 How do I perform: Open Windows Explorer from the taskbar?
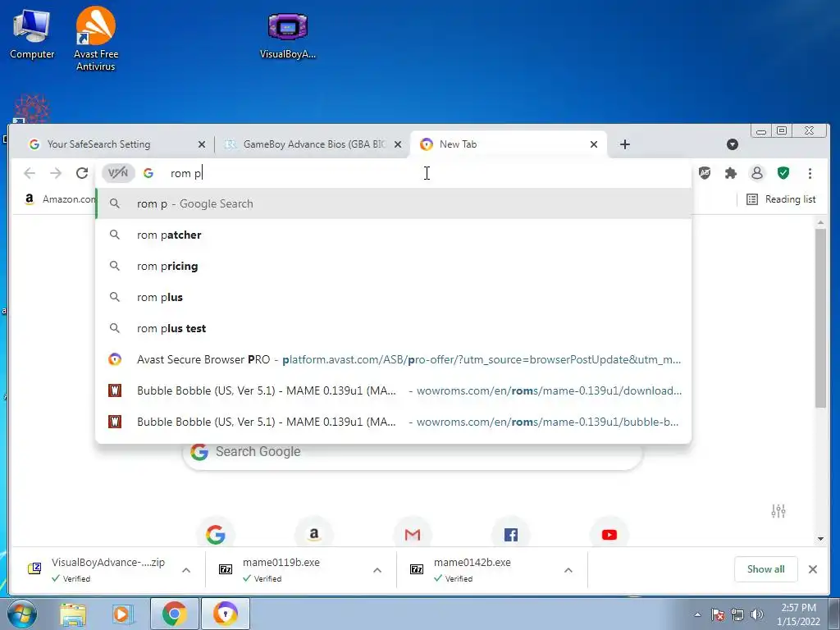[73, 614]
